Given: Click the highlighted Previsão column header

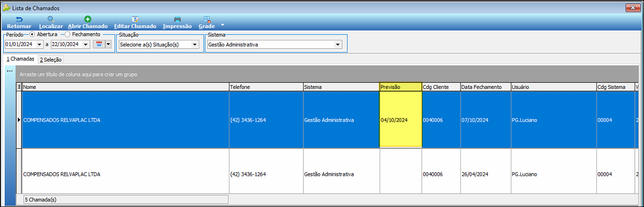Looking at the screenshot, I should tap(401, 87).
